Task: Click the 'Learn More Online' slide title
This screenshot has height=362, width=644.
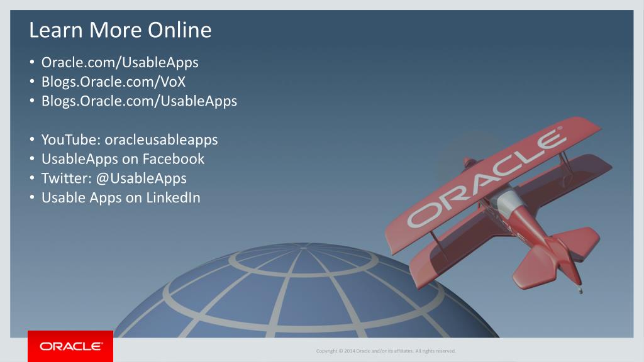Action: (x=120, y=30)
